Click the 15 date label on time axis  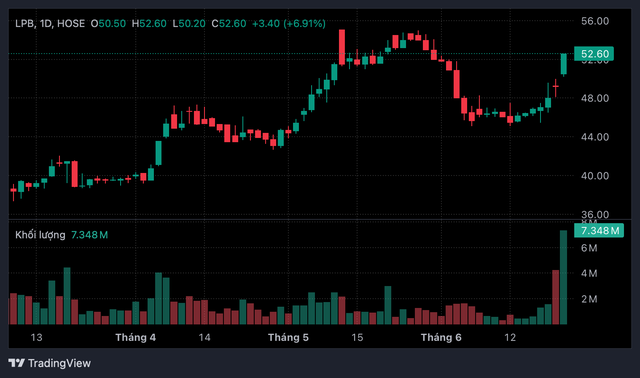(357, 338)
